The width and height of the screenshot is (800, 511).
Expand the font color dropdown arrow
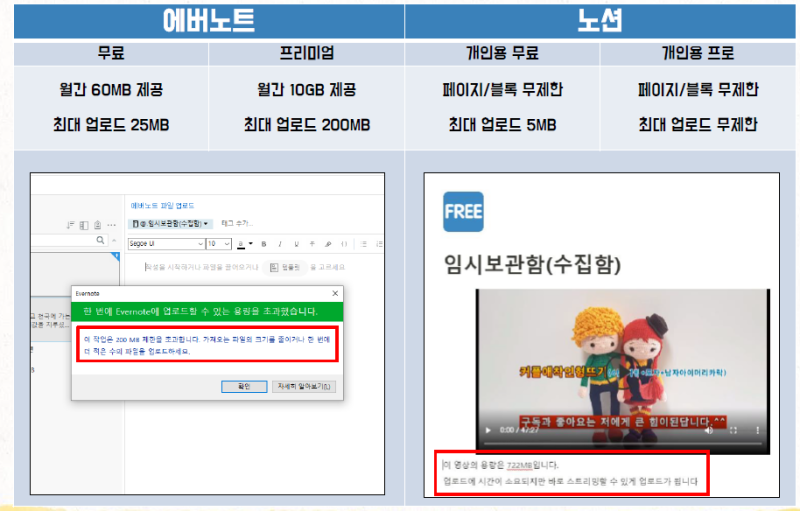tap(251, 243)
